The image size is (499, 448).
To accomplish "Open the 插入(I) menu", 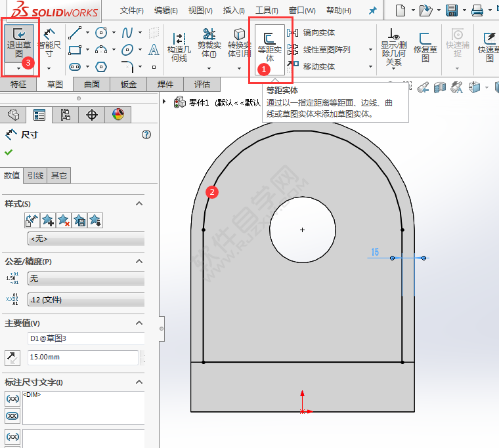I will click(x=234, y=10).
